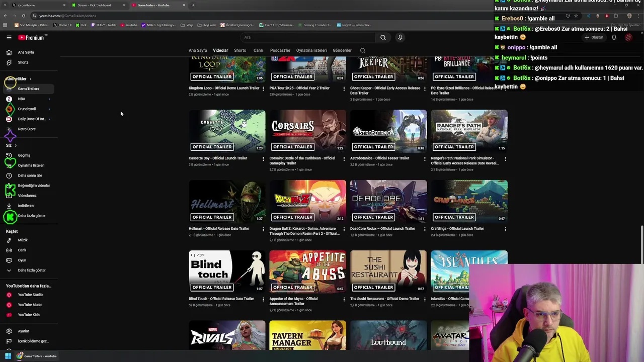The image size is (644, 362).
Task: Reload the page with browser refresh button
Action: [x=23, y=16]
